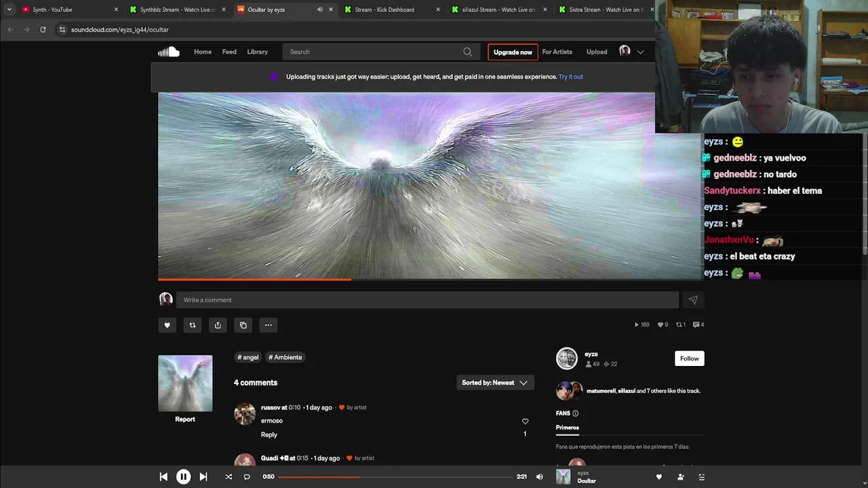The image size is (868, 488).
Task: Open the #angel tag
Action: (x=248, y=357)
